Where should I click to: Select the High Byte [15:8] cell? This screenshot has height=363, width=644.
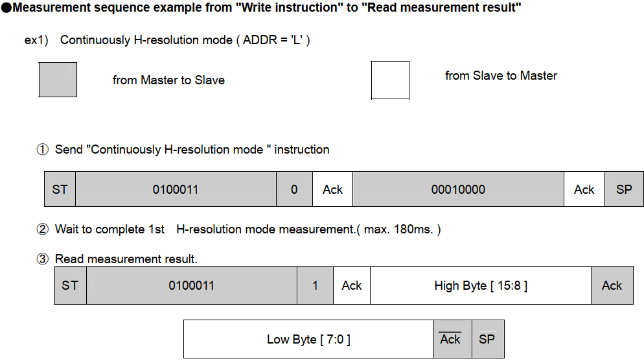click(x=480, y=285)
